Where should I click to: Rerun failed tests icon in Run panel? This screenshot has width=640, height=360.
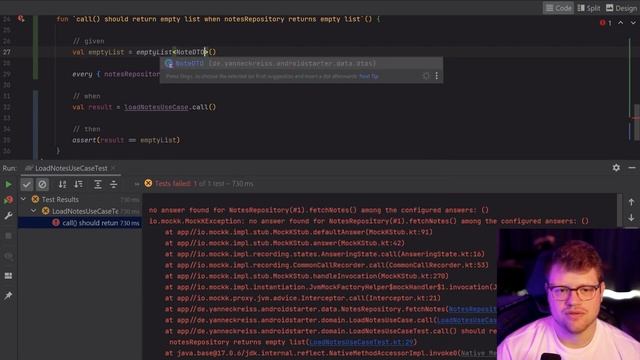coord(8,200)
